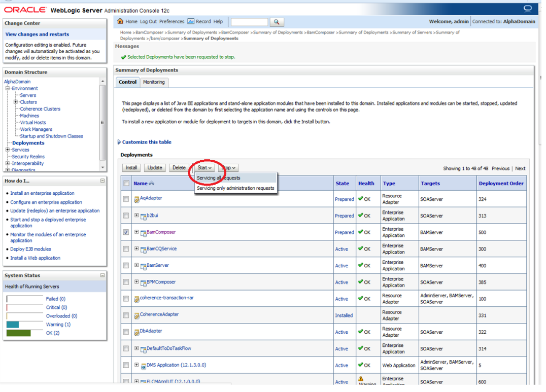Click the BamCQService application icon
The height and width of the screenshot is (392, 546).
[143, 250]
